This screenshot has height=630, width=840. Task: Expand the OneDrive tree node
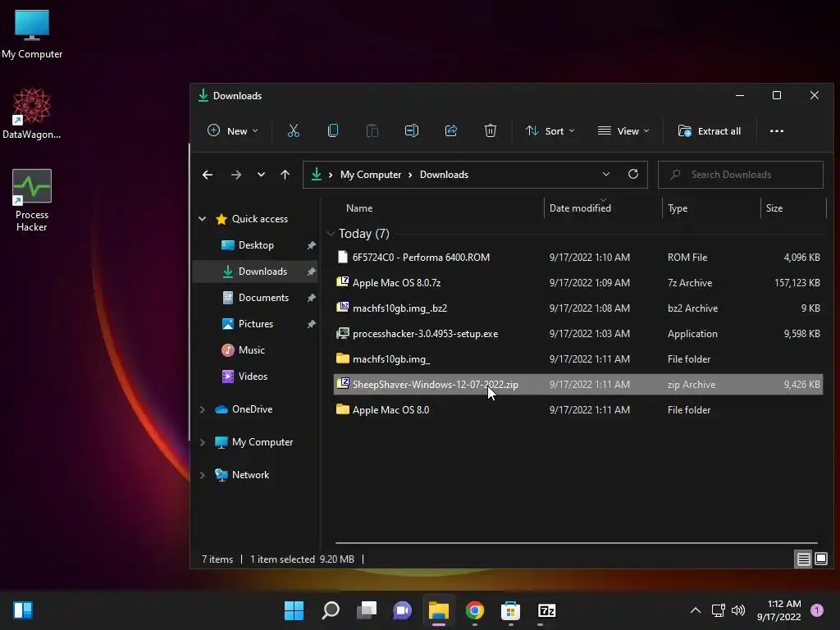[203, 409]
